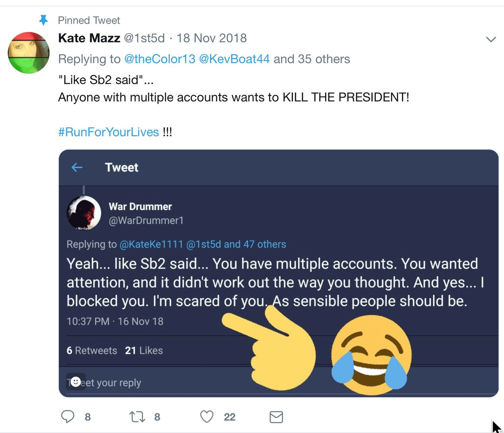This screenshot has width=504, height=433.
Task: Click the smiley emoji icon in reply box
Action: click(x=76, y=382)
